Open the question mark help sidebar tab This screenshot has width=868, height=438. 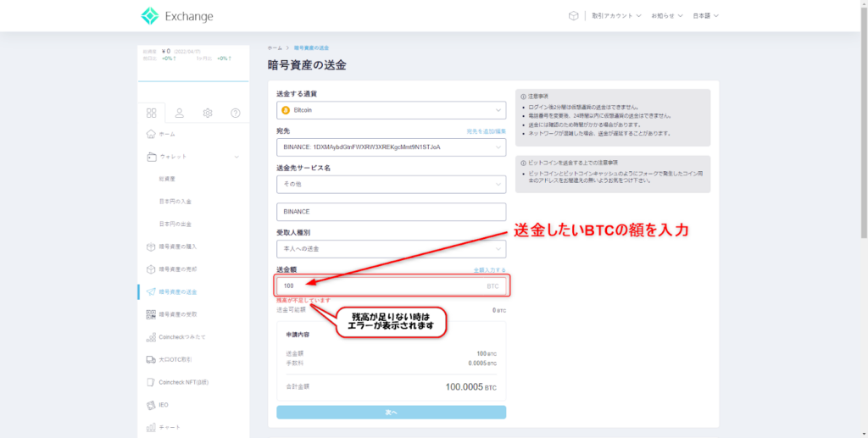[236, 113]
